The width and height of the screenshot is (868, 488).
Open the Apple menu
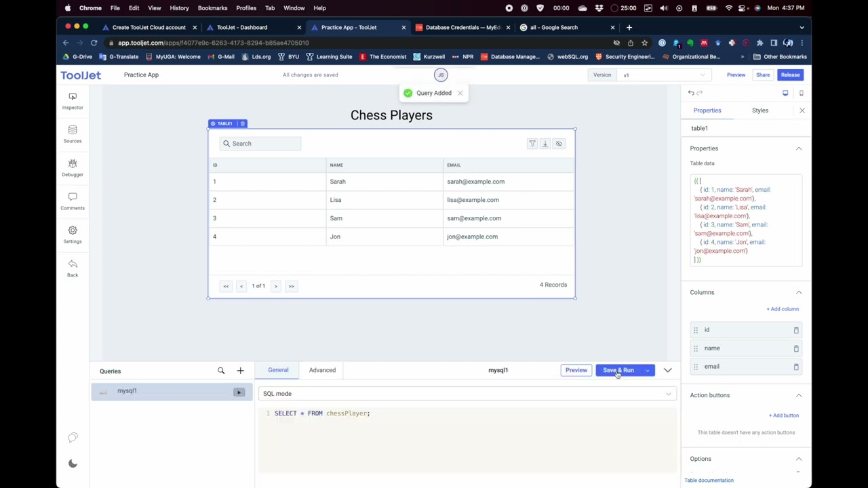68,8
